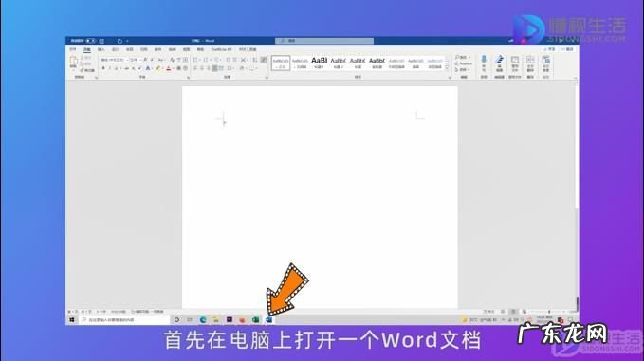
Task: Toggle Superscript formatting
Action: tap(140, 68)
